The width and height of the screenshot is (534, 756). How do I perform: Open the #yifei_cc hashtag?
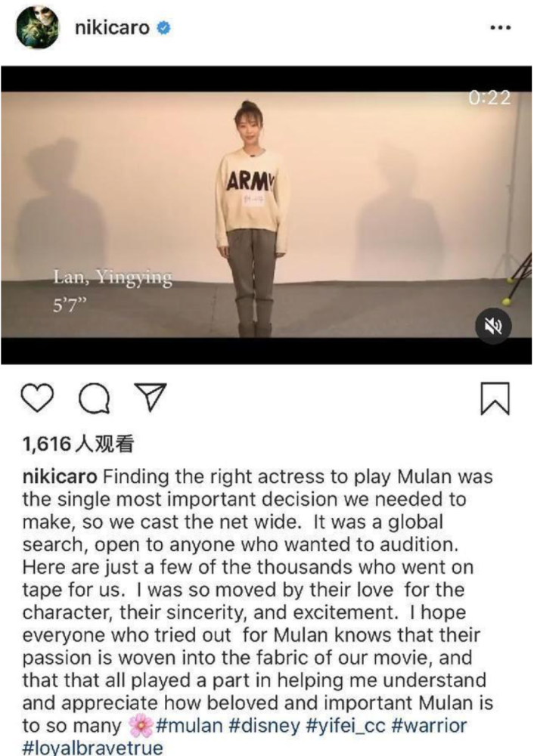click(346, 726)
